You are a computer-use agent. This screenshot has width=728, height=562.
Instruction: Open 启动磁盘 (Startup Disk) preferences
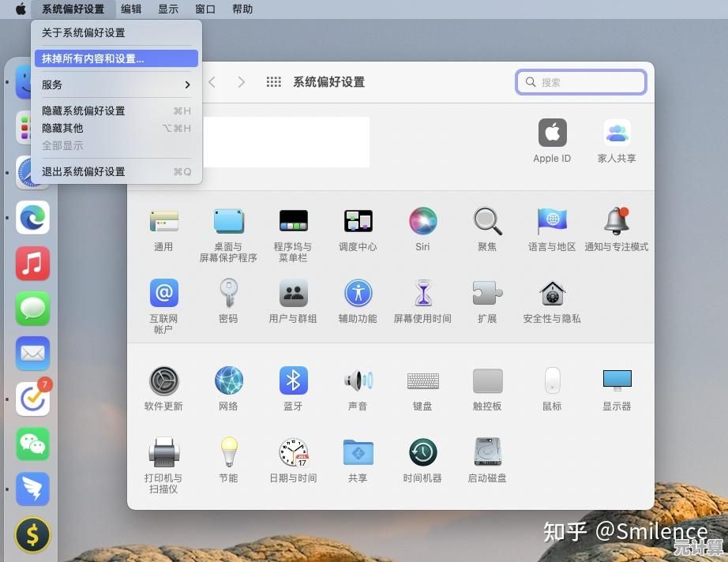(x=487, y=453)
